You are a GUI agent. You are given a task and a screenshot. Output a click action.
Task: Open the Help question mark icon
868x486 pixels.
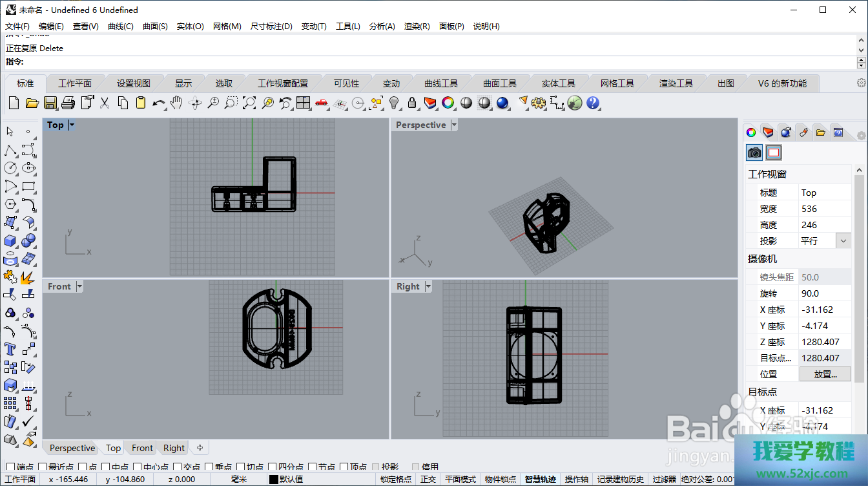[593, 103]
